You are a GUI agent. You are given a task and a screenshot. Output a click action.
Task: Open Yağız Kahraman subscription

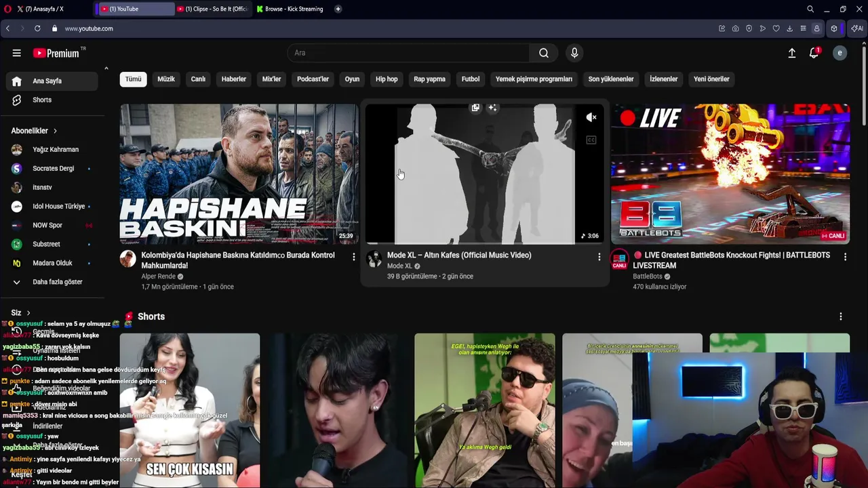(x=52, y=150)
